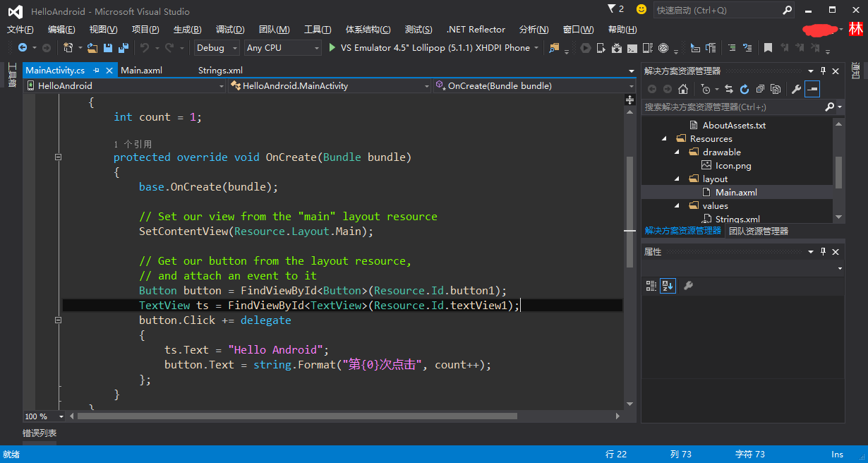
Task: Click the feedback smiley face icon
Action: pyautogui.click(x=641, y=9)
